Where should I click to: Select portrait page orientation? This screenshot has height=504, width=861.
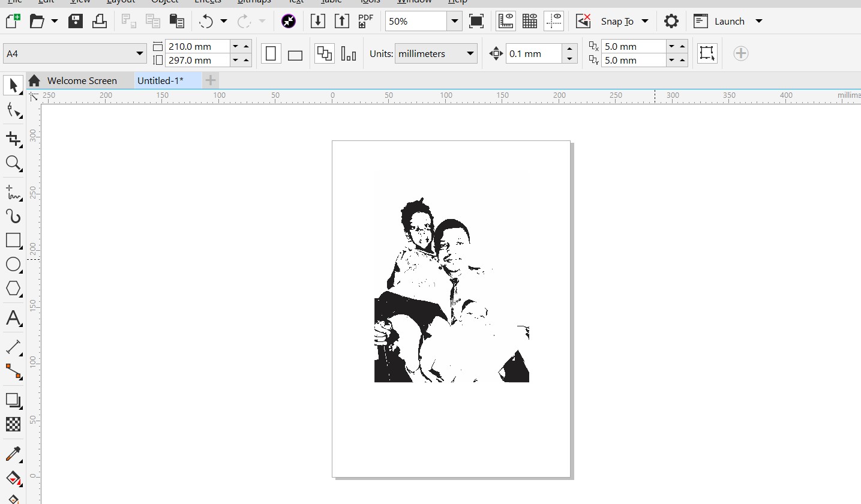click(271, 53)
